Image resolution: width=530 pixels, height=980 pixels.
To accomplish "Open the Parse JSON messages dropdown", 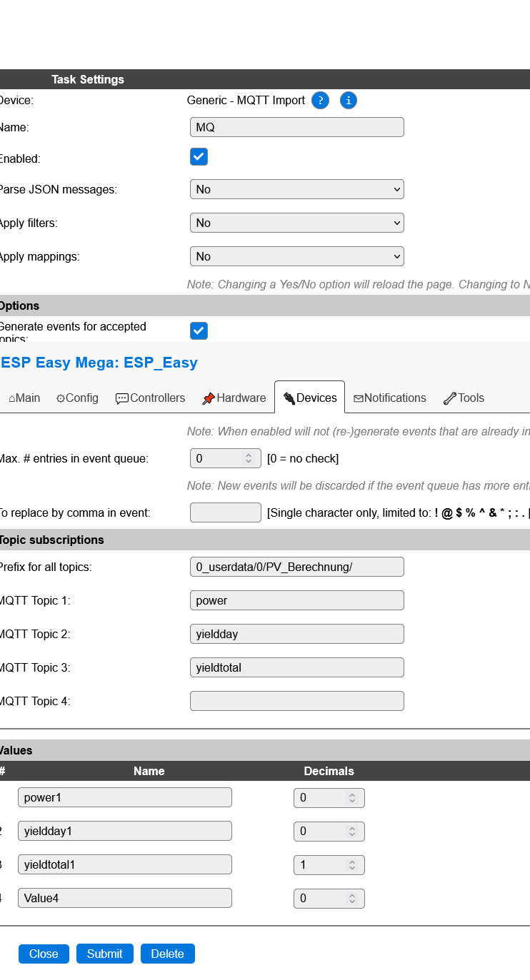I will tap(297, 189).
